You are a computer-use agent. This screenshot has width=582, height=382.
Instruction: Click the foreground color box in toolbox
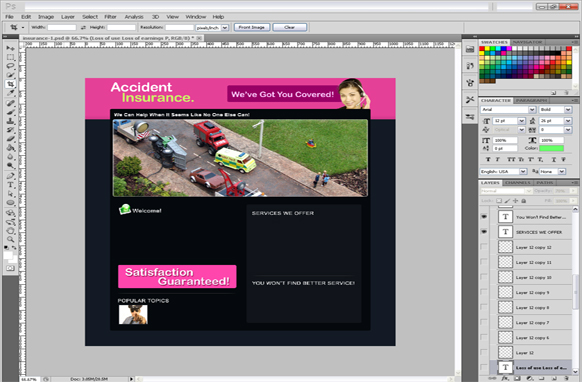[x=8, y=255]
